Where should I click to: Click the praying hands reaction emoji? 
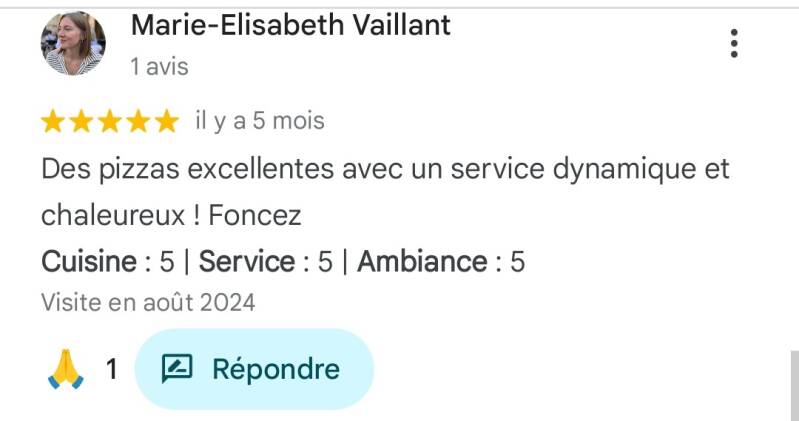(66, 370)
